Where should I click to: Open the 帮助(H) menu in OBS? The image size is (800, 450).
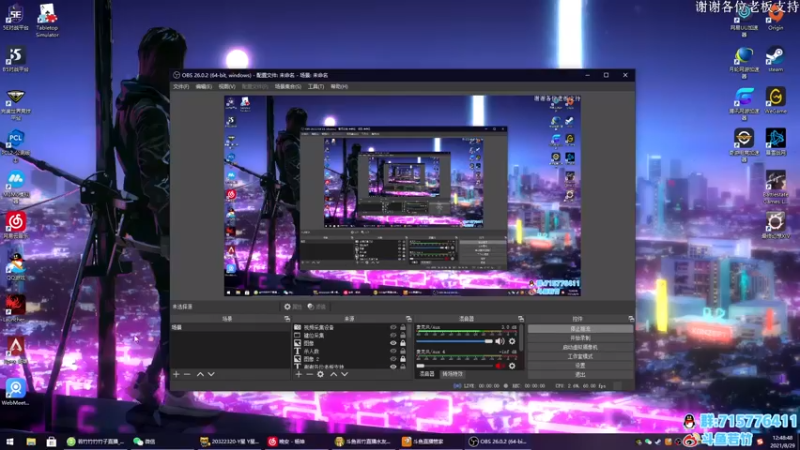tap(339, 87)
